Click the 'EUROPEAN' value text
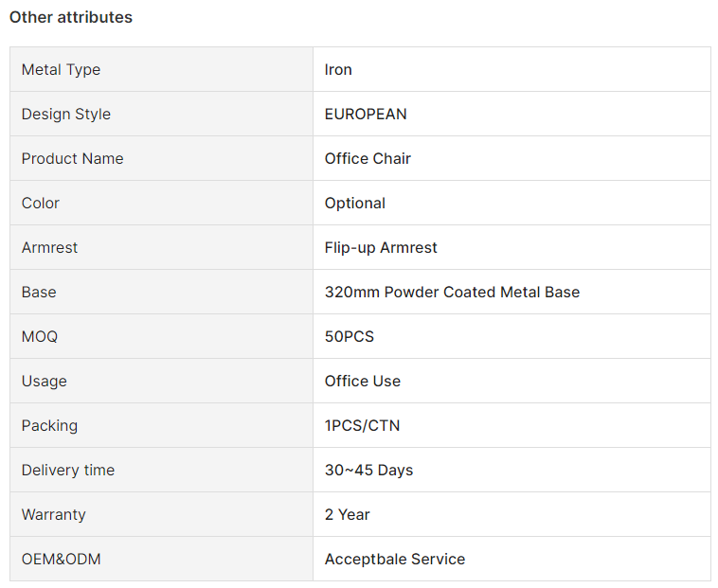 click(366, 114)
